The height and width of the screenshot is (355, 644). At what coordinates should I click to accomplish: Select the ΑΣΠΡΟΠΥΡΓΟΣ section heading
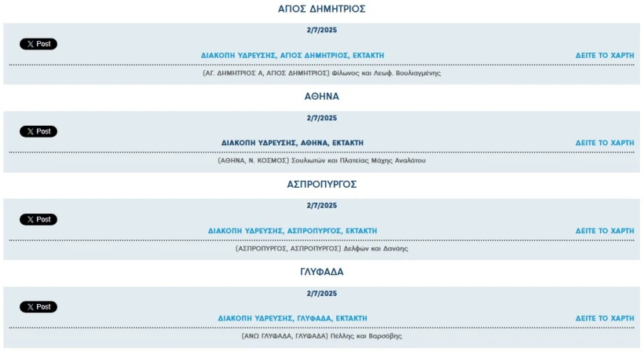pos(321,185)
